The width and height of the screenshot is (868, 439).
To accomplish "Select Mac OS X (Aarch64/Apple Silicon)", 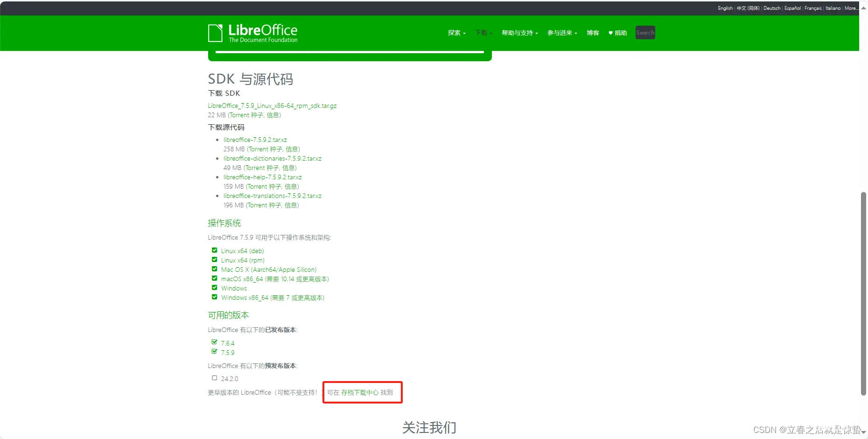I will click(x=269, y=269).
